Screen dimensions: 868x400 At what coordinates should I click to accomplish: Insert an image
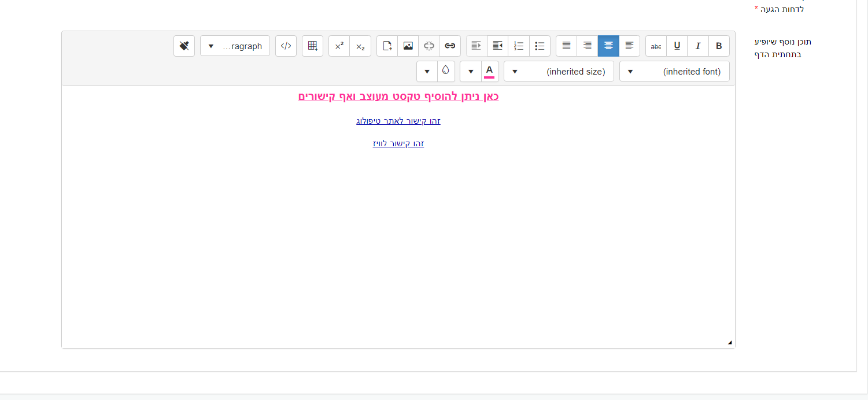point(408,46)
